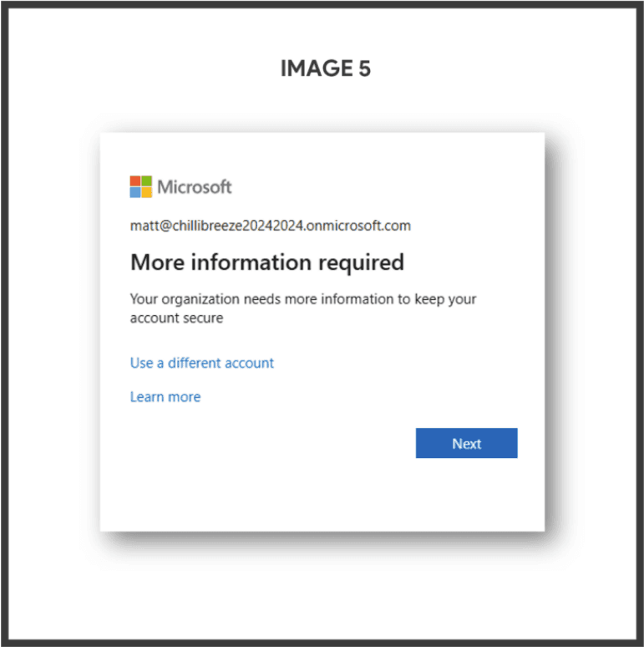
Task: Follow the 'Learn more' link
Action: click(165, 397)
